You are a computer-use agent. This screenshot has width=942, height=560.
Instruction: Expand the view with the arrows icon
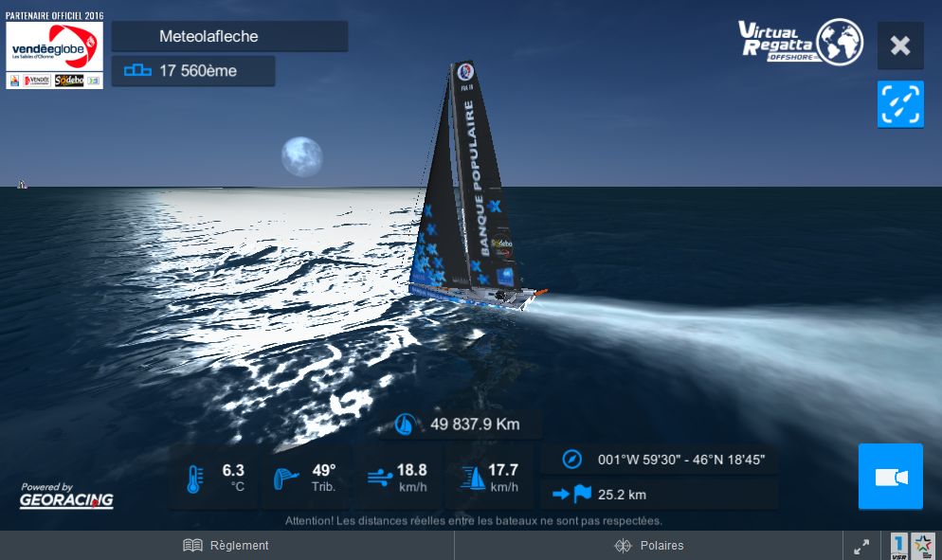[861, 546]
